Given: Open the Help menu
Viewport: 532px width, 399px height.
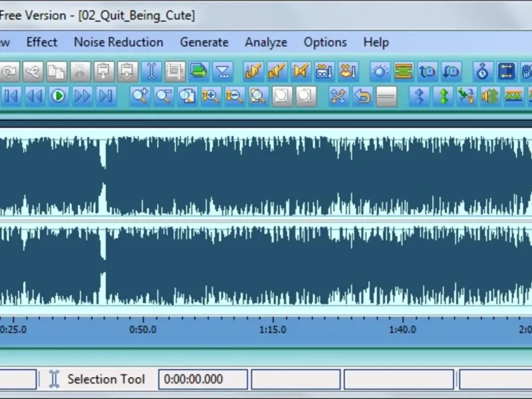Looking at the screenshot, I should click(376, 43).
